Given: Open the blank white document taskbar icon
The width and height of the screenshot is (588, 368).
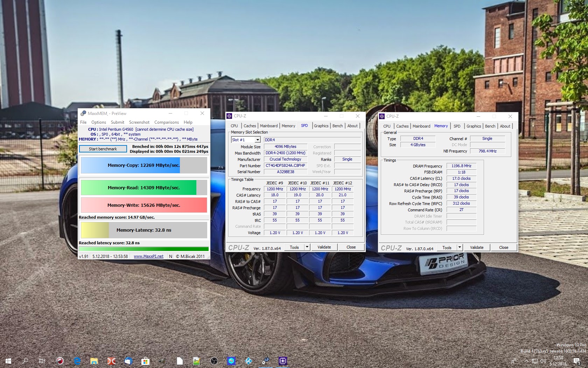Looking at the screenshot, I should tap(180, 361).
